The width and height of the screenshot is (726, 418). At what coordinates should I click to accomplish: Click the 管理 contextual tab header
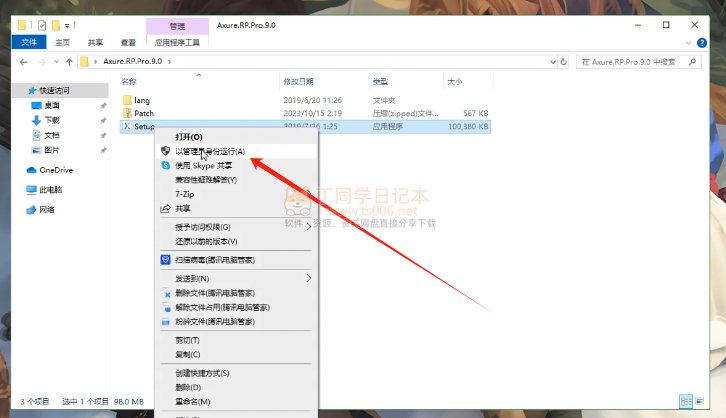coord(177,26)
